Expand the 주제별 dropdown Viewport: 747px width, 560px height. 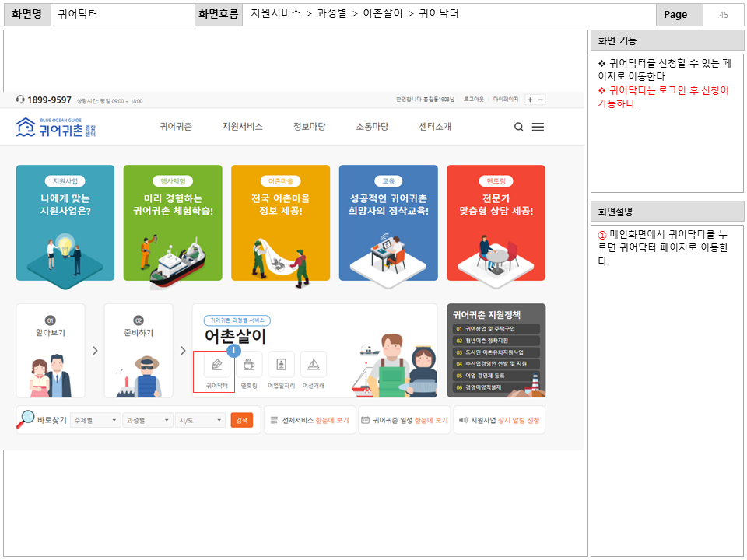click(x=95, y=420)
